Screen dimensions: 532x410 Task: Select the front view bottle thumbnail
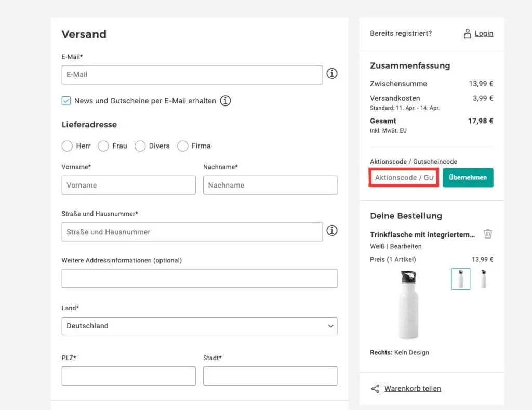(x=460, y=279)
